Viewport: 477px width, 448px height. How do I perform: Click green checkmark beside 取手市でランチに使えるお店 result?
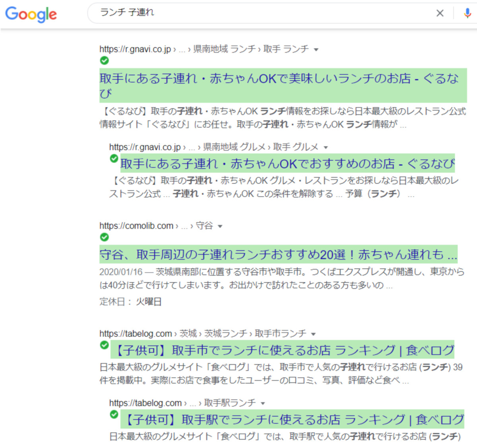pos(104,345)
